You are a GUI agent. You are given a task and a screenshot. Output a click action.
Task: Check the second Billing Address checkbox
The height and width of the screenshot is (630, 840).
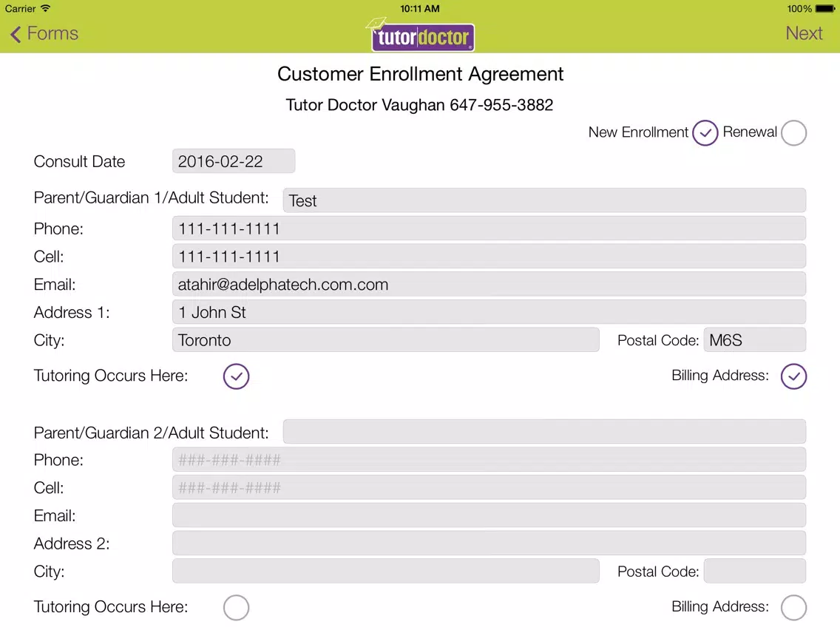point(793,608)
